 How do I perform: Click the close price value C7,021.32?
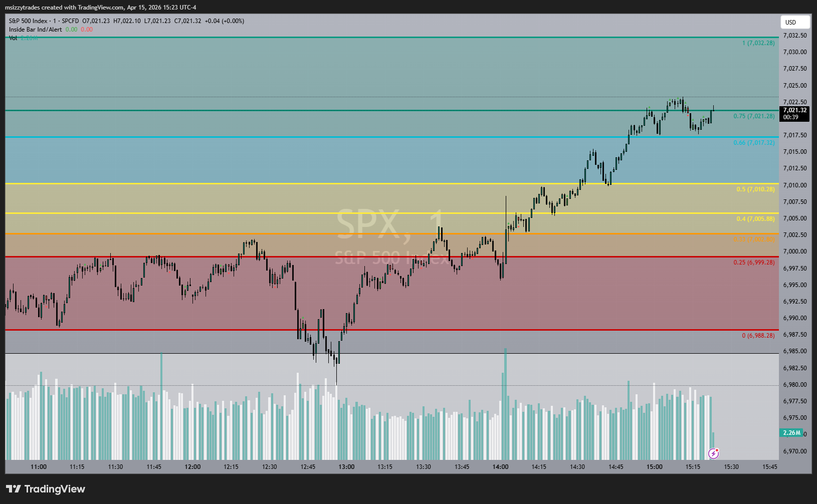point(188,21)
